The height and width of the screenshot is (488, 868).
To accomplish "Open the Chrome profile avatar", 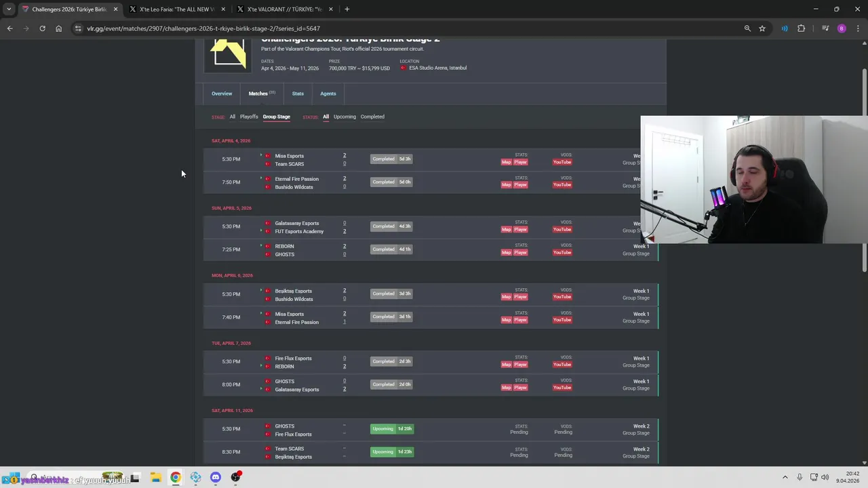I will (x=842, y=28).
